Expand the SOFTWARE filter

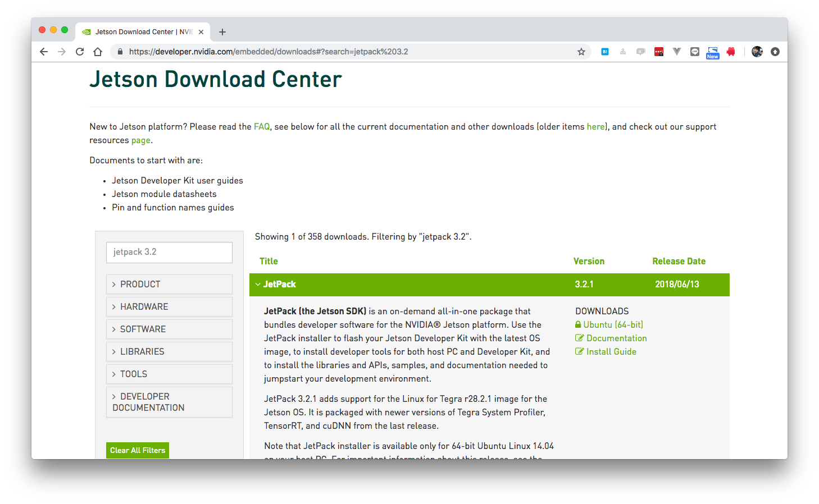(x=169, y=329)
